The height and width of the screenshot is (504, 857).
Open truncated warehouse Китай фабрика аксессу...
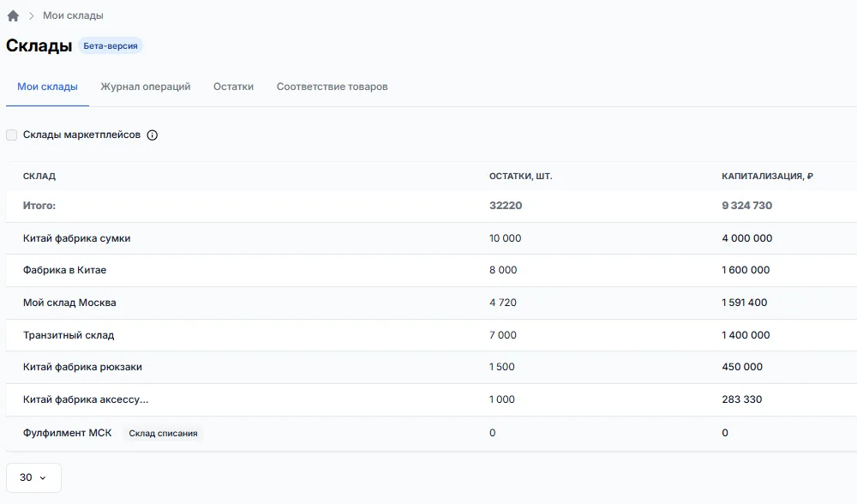click(x=86, y=399)
